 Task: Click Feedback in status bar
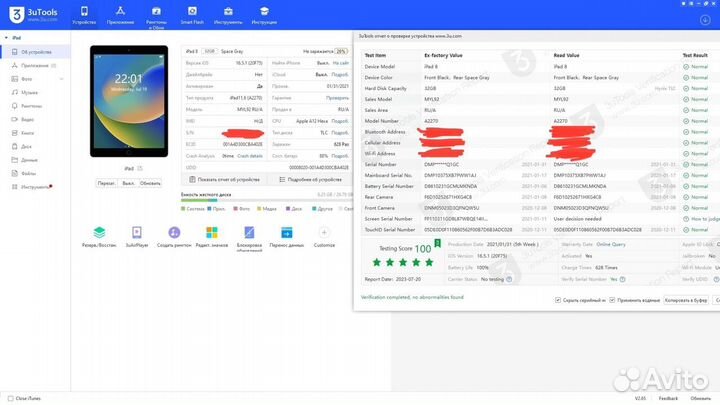pyautogui.click(x=668, y=399)
